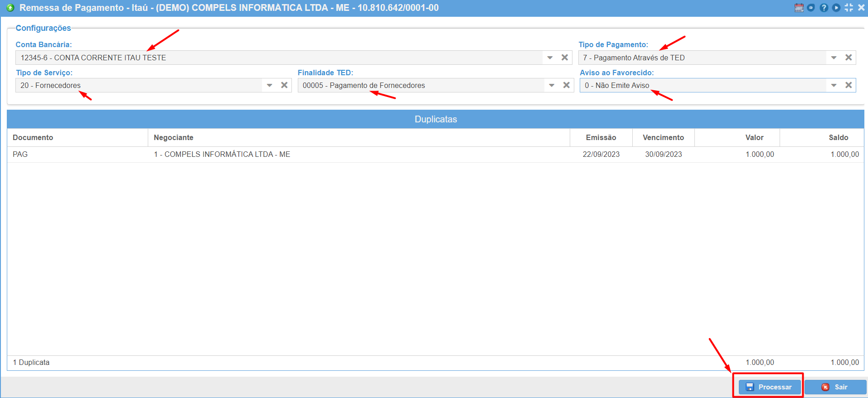Clear the Conta Bancária selection
The image size is (868, 398).
(565, 58)
